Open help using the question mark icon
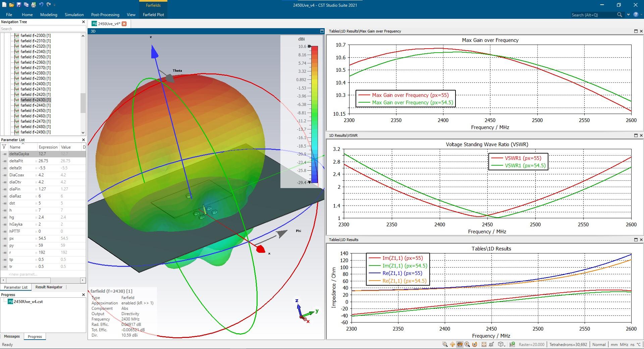Viewport: 644px width, 349px height. (x=636, y=15)
